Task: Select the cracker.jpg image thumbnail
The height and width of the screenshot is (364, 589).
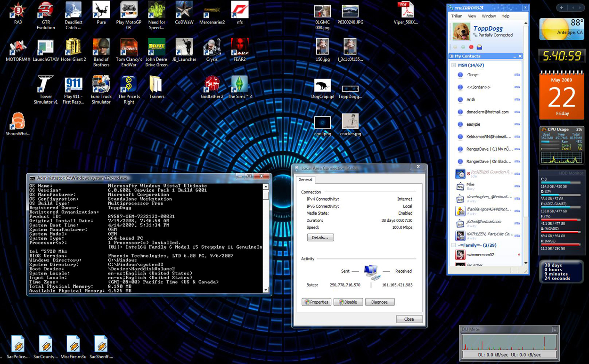Action: tap(350, 125)
